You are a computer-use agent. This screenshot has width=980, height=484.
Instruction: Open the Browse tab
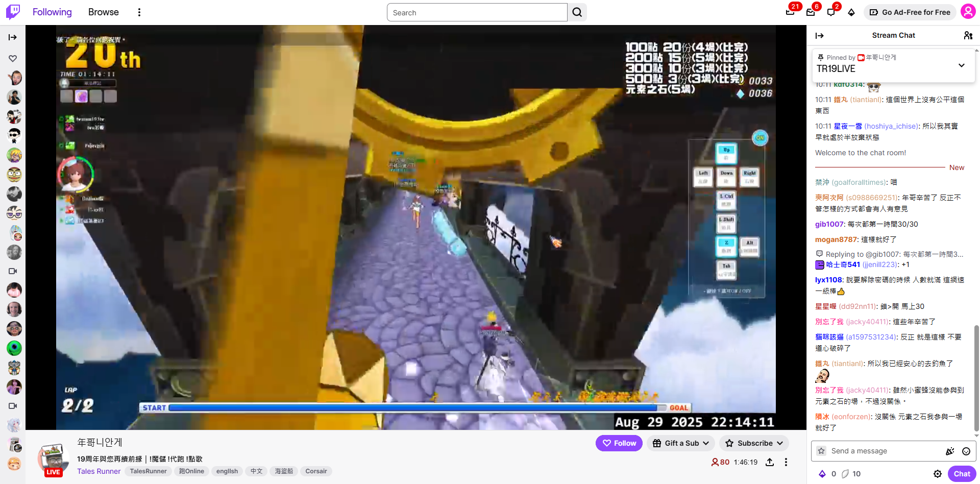click(103, 12)
